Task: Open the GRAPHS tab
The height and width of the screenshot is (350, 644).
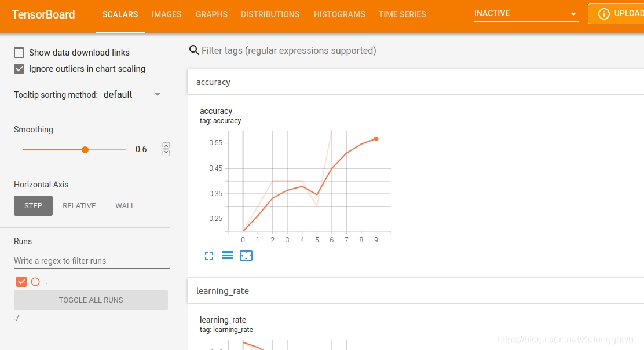Action: pos(211,14)
